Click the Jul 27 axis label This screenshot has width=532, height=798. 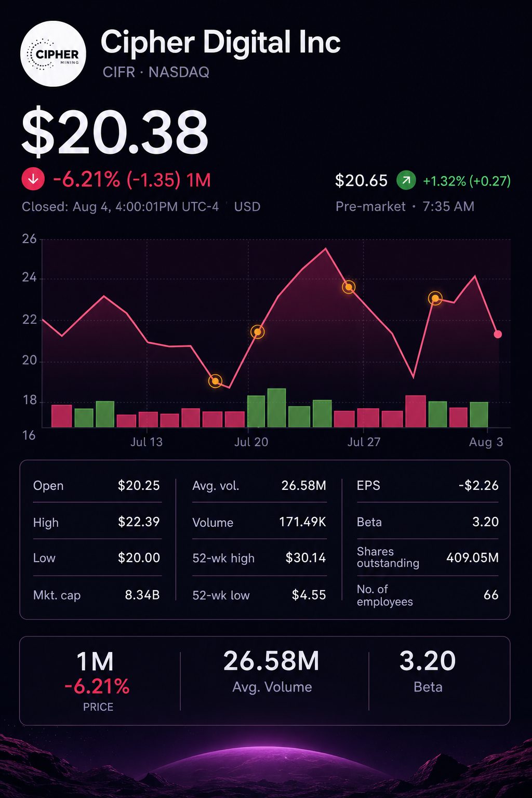click(364, 442)
